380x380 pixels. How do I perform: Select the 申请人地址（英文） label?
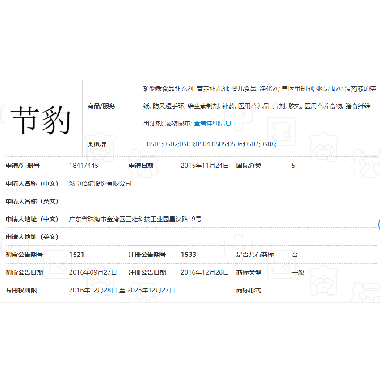pos(32,237)
